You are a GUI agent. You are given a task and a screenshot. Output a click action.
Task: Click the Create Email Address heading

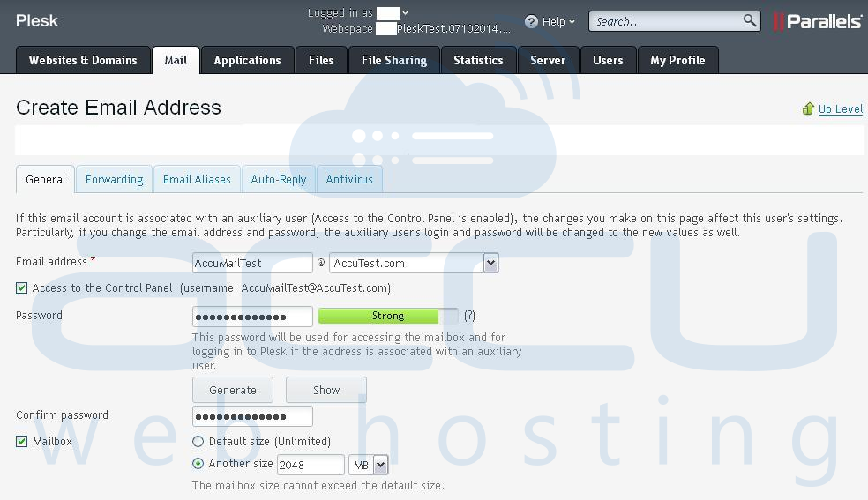click(x=118, y=108)
